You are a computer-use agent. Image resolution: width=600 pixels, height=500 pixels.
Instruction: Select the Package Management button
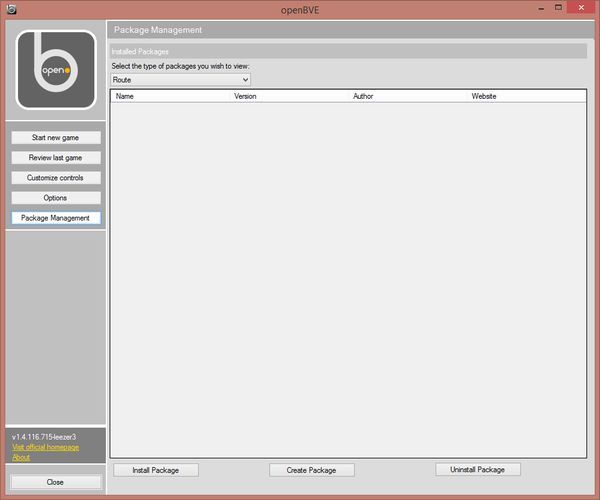pos(56,218)
